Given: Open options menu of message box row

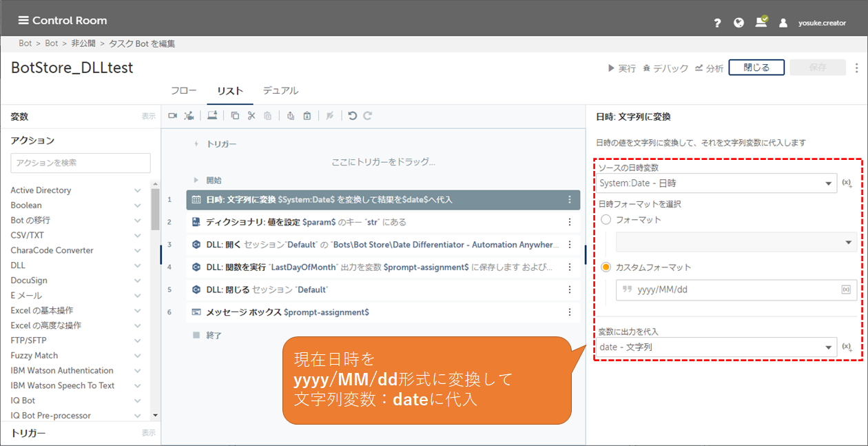Looking at the screenshot, I should click(x=570, y=312).
